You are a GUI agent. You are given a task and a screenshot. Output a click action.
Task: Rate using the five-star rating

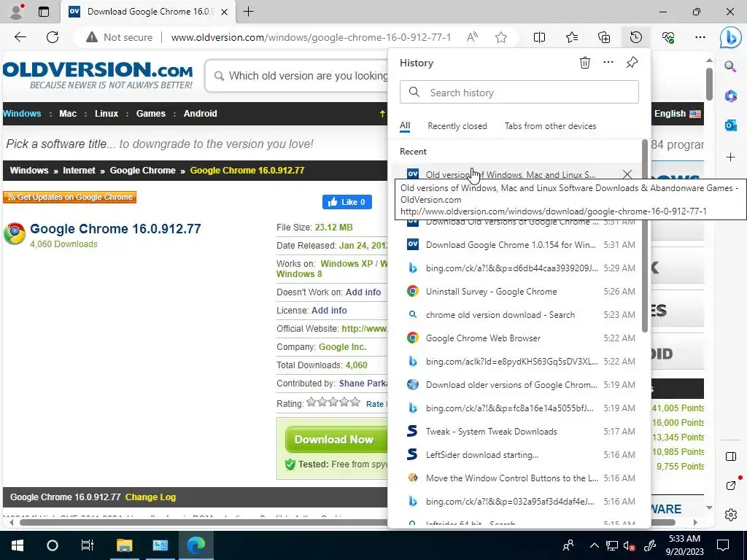coord(333,402)
